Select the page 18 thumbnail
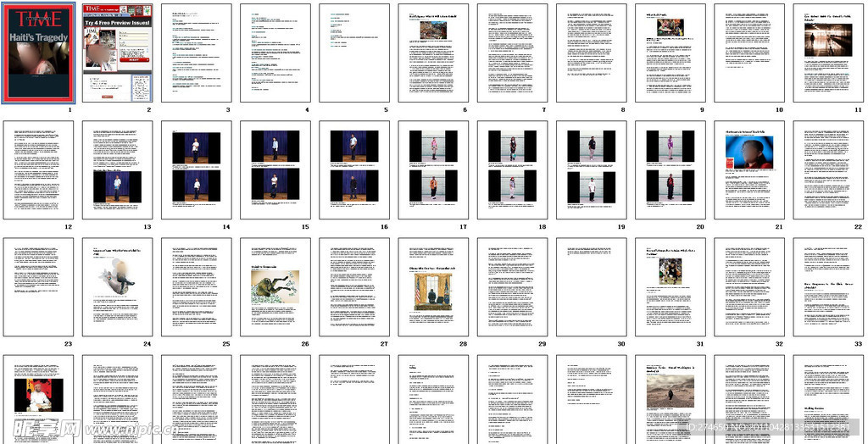This screenshot has width=868, height=444. (513, 170)
